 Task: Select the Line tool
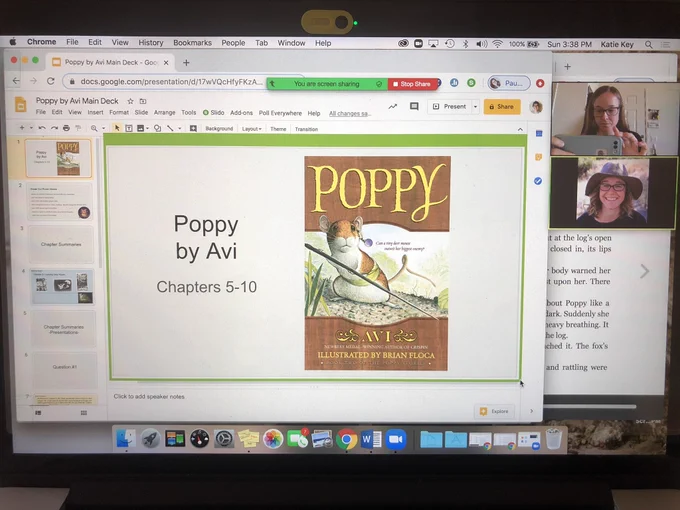[170, 128]
